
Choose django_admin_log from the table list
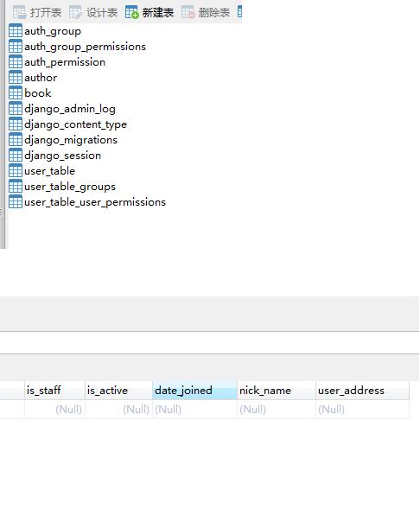pos(70,109)
